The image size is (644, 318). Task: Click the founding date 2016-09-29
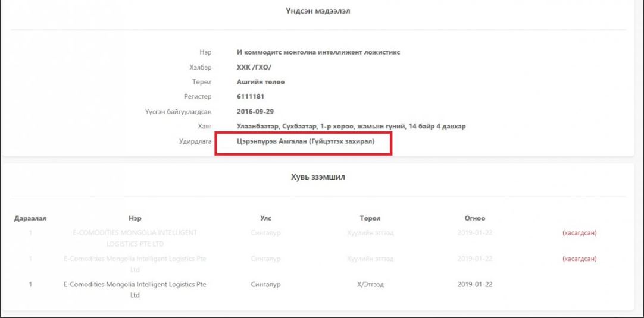click(255, 111)
